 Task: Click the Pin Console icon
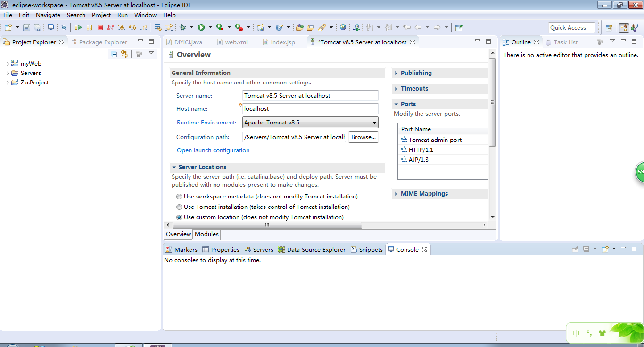coord(575,249)
